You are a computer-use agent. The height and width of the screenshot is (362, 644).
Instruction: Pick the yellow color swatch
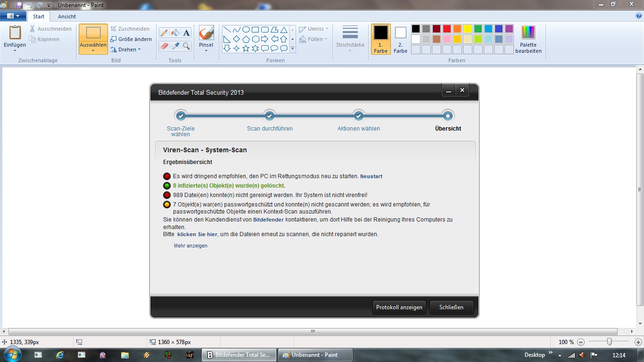pos(468,29)
